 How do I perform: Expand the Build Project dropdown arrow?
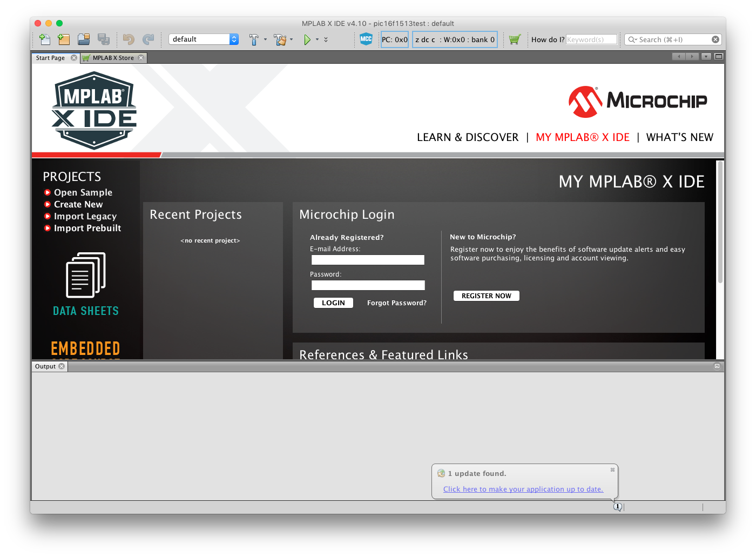tap(265, 39)
